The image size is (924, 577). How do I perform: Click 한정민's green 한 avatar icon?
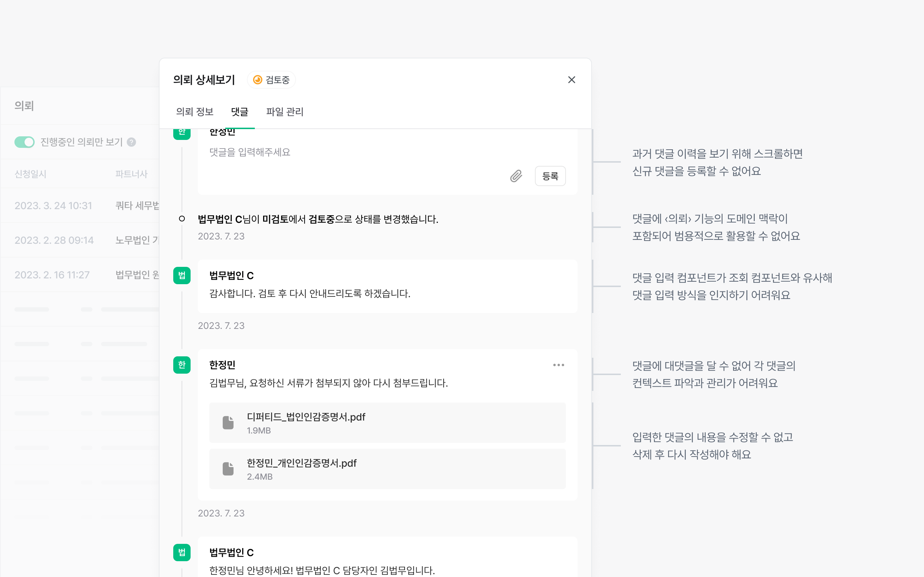[182, 365]
